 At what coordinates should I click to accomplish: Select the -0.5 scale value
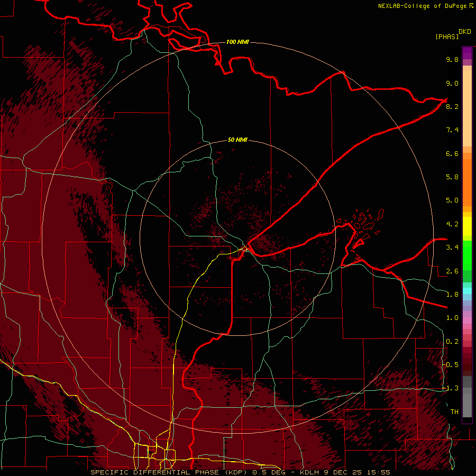point(451,365)
